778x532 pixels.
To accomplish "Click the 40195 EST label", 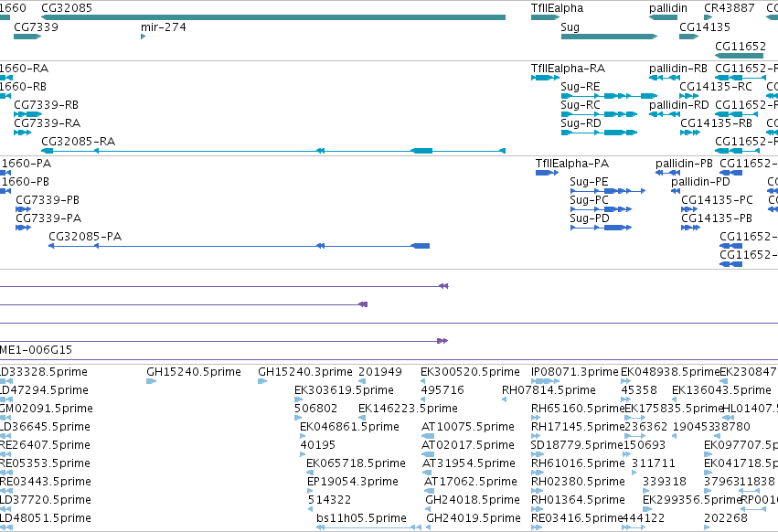I will [x=318, y=445].
